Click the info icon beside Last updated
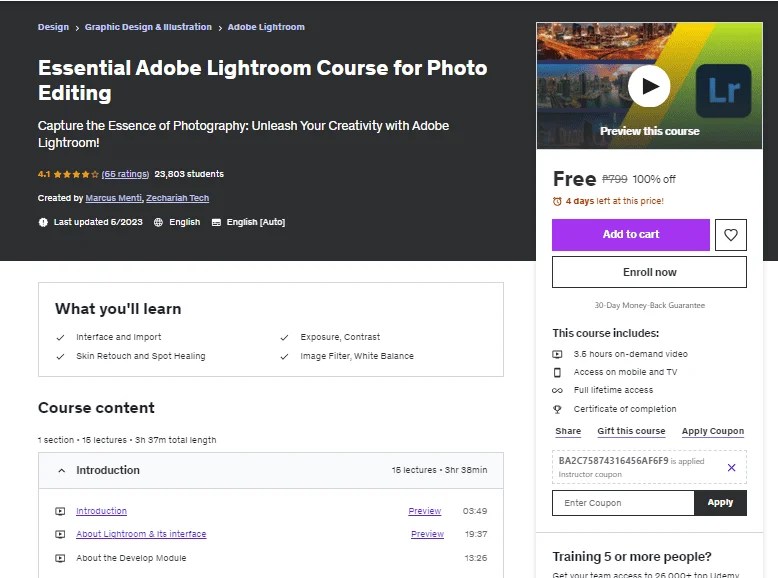 point(43,222)
